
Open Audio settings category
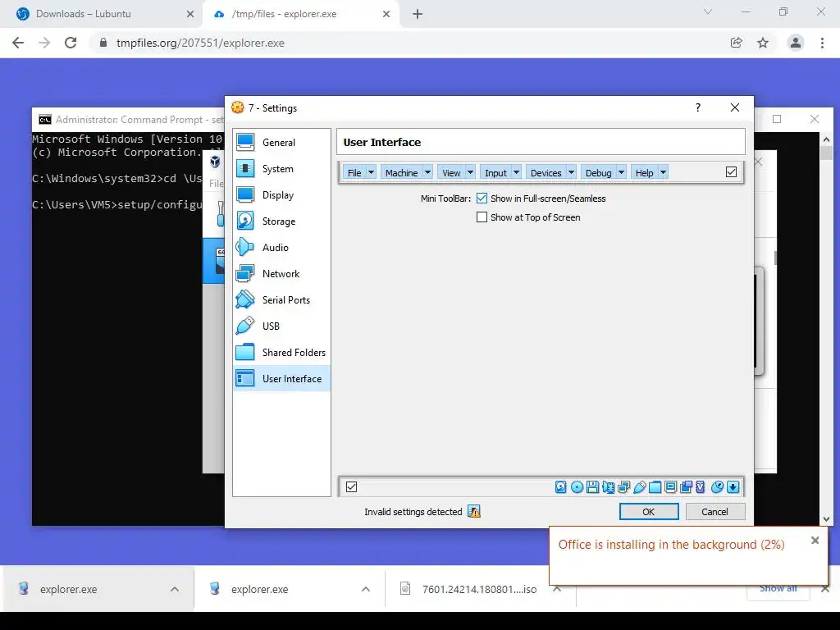(282, 248)
